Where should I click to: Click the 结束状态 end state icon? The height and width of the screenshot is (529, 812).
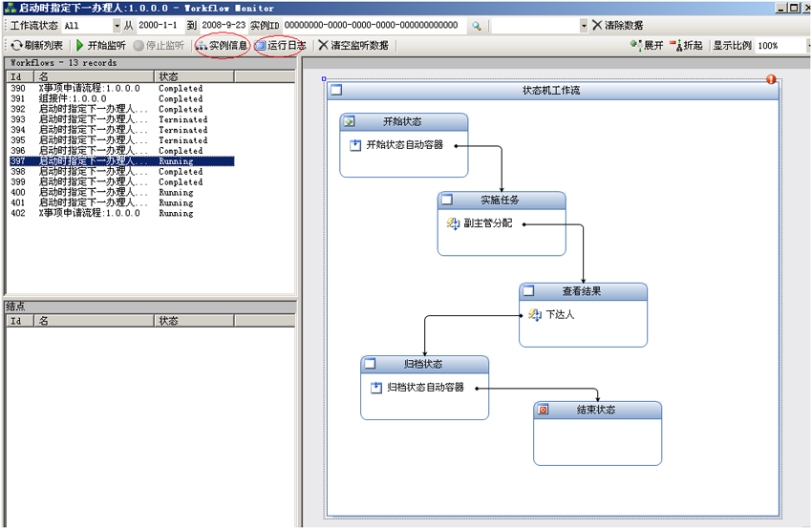[x=543, y=410]
